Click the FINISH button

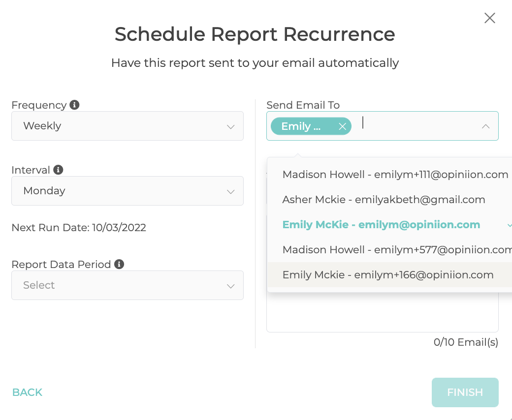[x=465, y=392]
